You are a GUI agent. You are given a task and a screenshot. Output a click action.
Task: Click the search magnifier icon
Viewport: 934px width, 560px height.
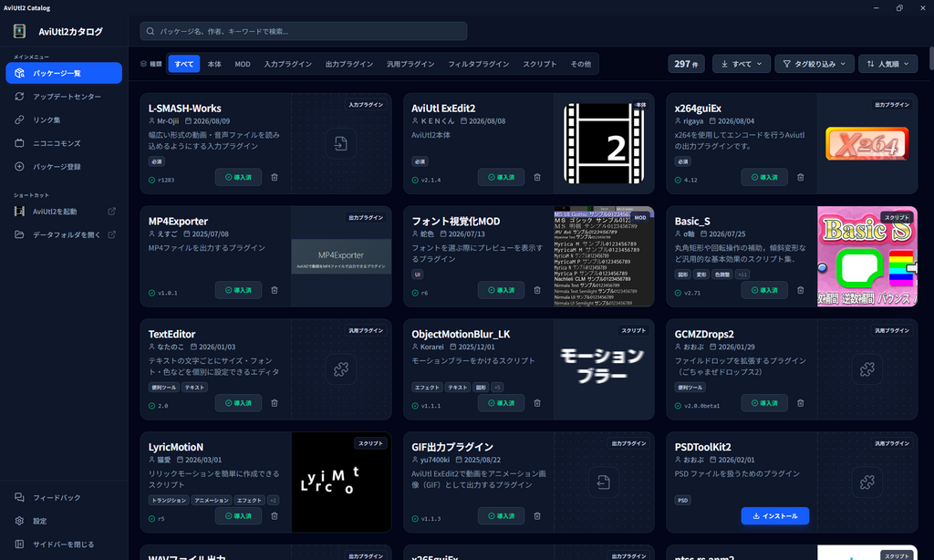150,31
